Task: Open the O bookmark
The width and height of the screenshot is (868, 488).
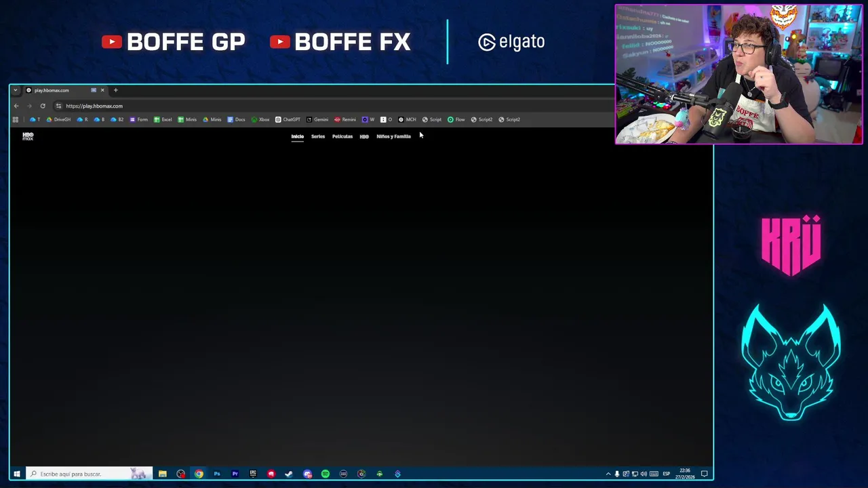Action: [387, 119]
